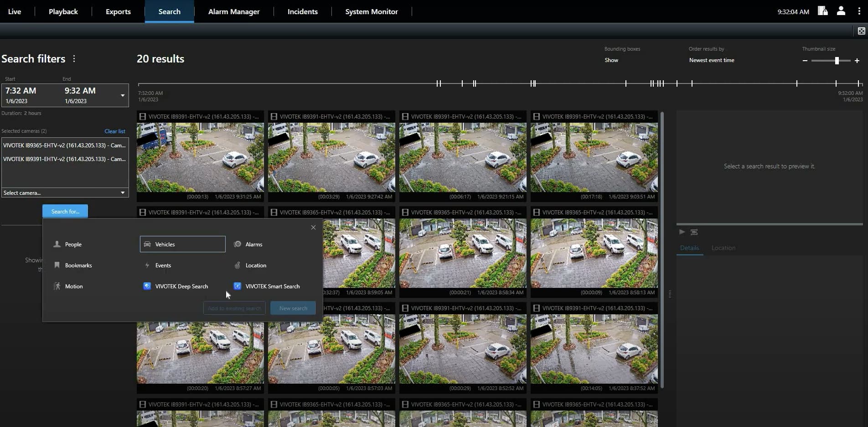This screenshot has height=427, width=868.
Task: Adjust the thumbnail size slider
Action: pyautogui.click(x=837, y=61)
